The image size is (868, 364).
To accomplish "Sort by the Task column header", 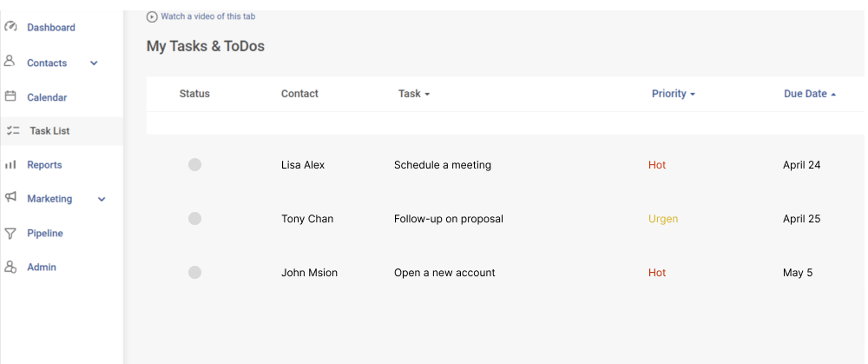I will (x=414, y=94).
